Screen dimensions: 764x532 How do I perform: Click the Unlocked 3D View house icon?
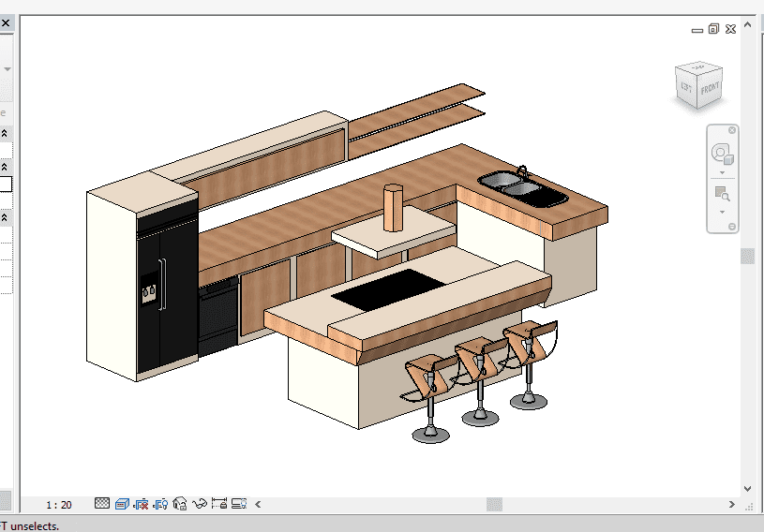[x=180, y=504]
